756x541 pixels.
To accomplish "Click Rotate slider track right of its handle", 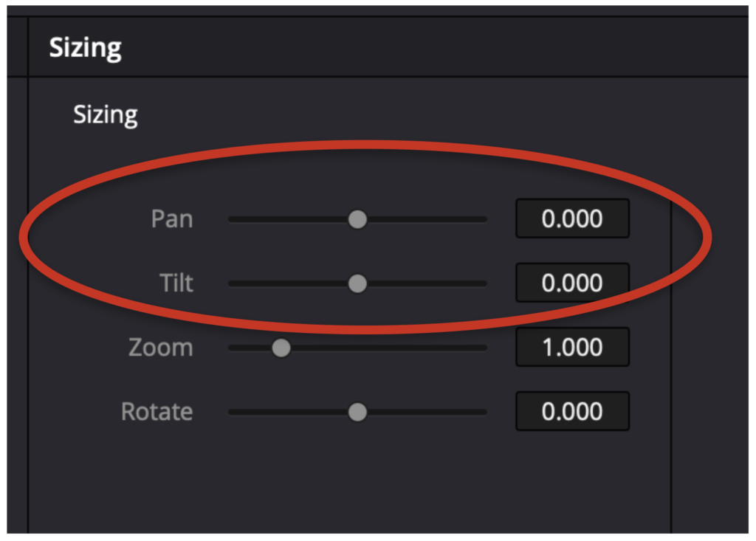I will click(427, 413).
